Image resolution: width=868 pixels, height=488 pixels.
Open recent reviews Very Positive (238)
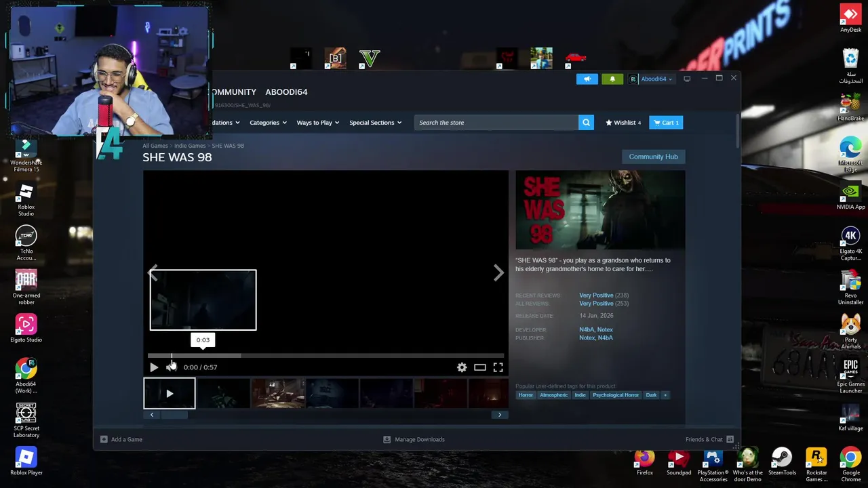pyautogui.click(x=604, y=296)
